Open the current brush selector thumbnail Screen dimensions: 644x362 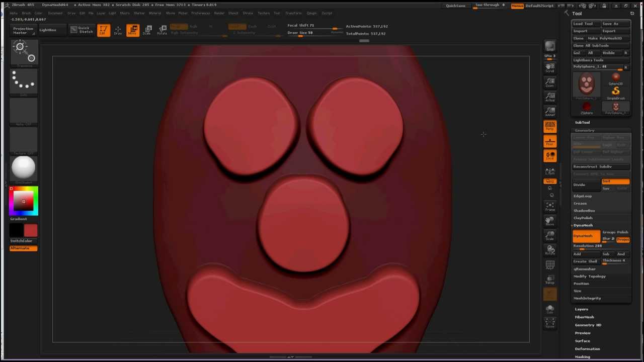pyautogui.click(x=24, y=52)
